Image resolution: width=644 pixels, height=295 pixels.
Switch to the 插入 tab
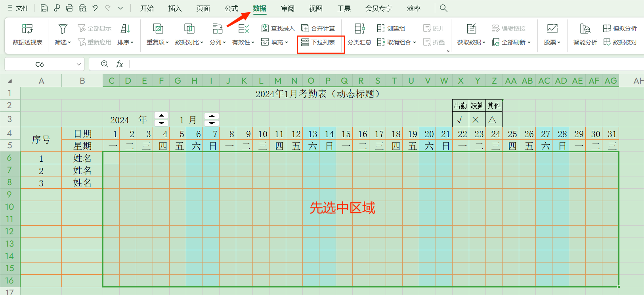175,8
